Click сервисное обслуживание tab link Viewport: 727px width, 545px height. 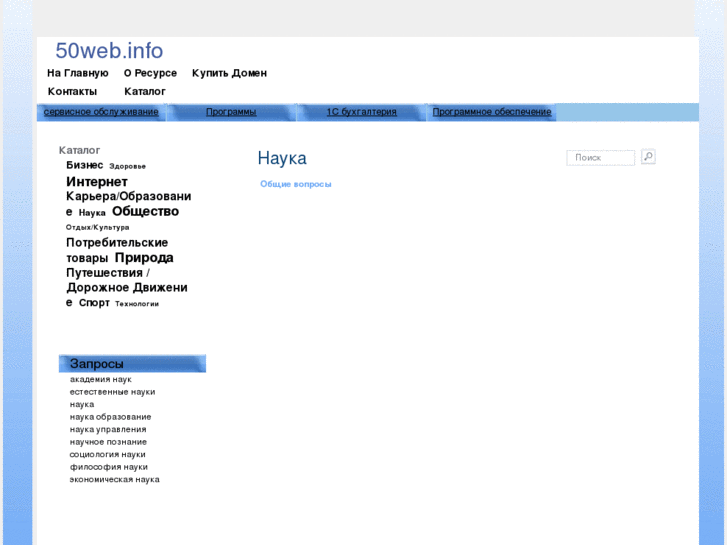[x=101, y=112]
